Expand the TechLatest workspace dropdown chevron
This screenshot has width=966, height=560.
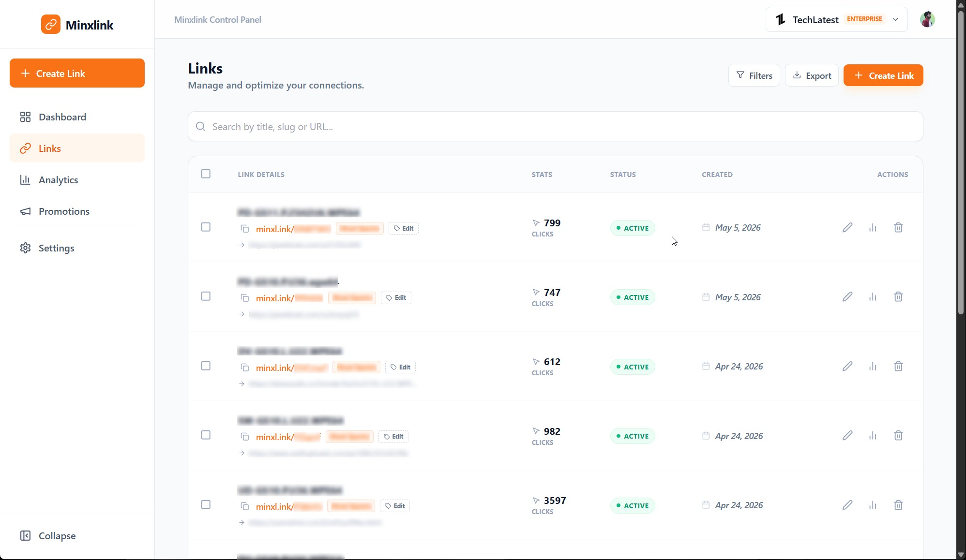[x=895, y=19]
